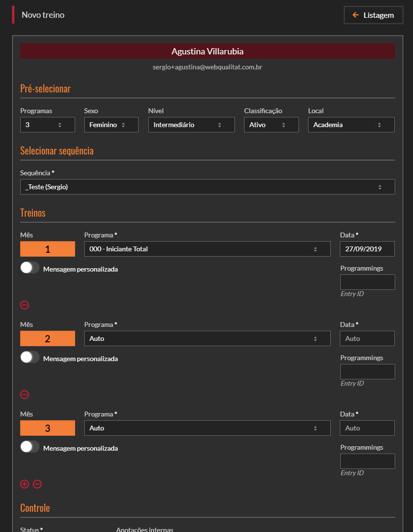Click the orange month 1 number box
This screenshot has width=413, height=532.
pos(48,249)
